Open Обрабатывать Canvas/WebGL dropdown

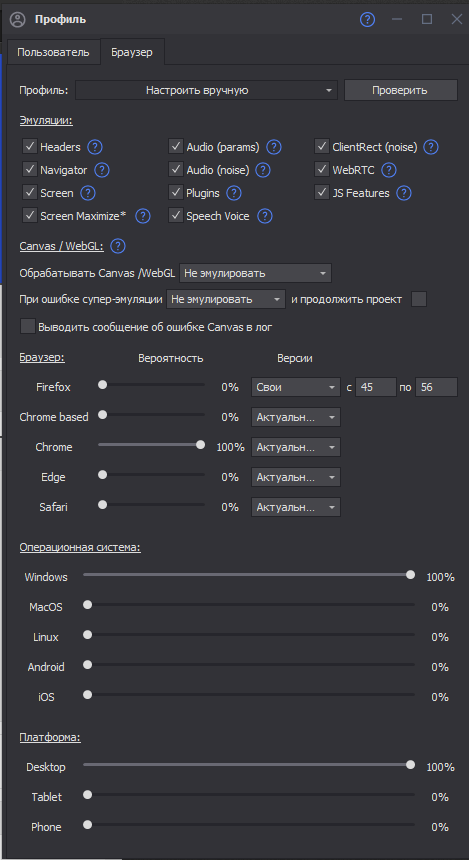[x=256, y=273]
